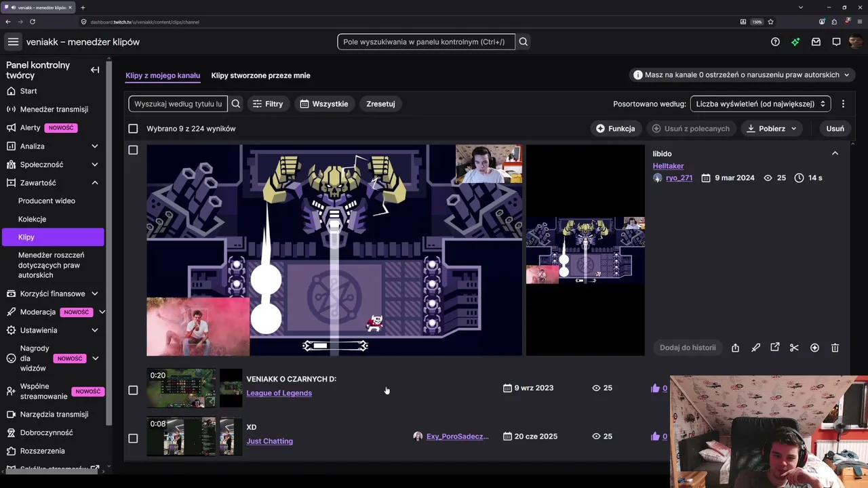This screenshot has width=868, height=488.
Task: Click the thumbs-up icon in the VENIAKK O CZARNYCH row
Action: click(655, 388)
